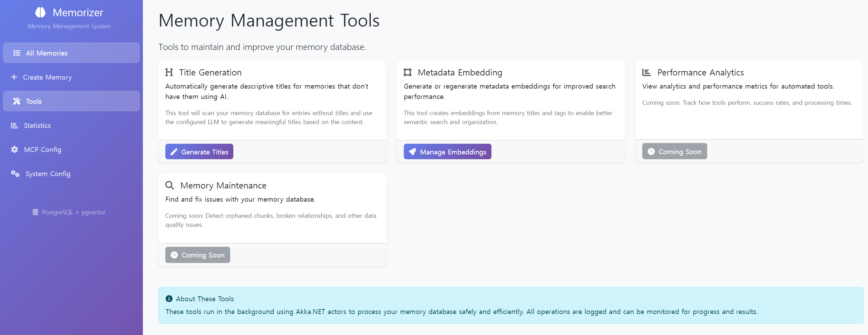Click the magnifier icon on Memory Maintenance

point(169,185)
